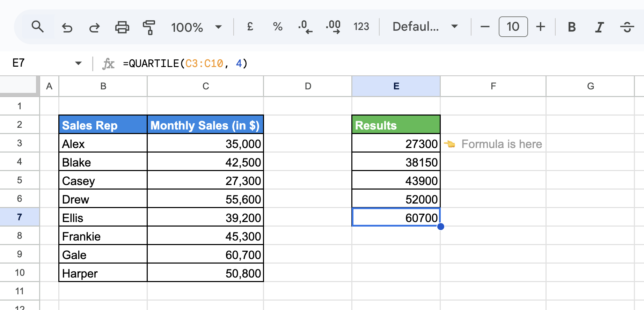
Task: Select row 2 header
Action: pyautogui.click(x=20, y=124)
